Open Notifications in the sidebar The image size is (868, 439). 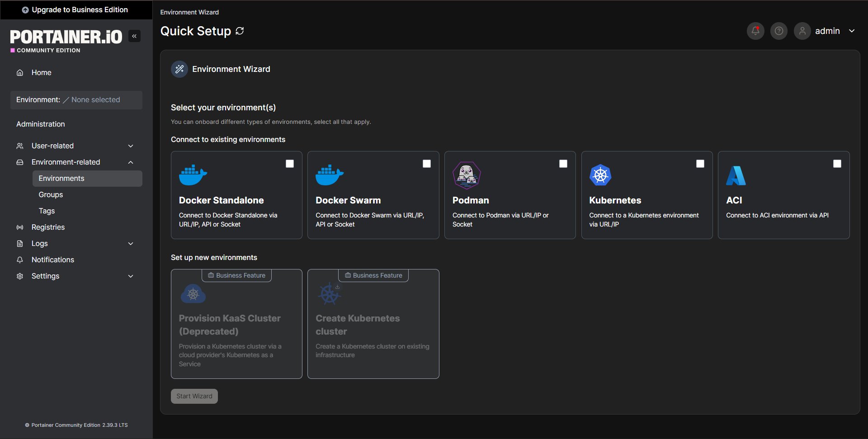point(76,260)
